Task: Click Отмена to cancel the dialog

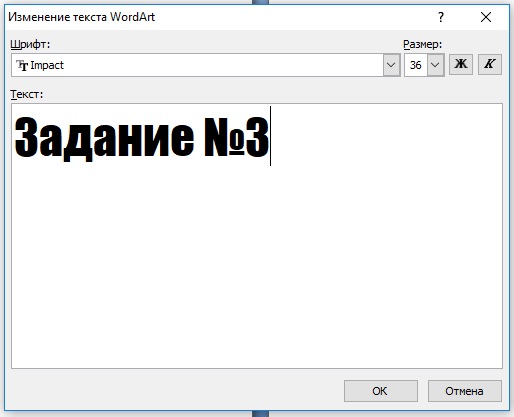Action: point(465,391)
